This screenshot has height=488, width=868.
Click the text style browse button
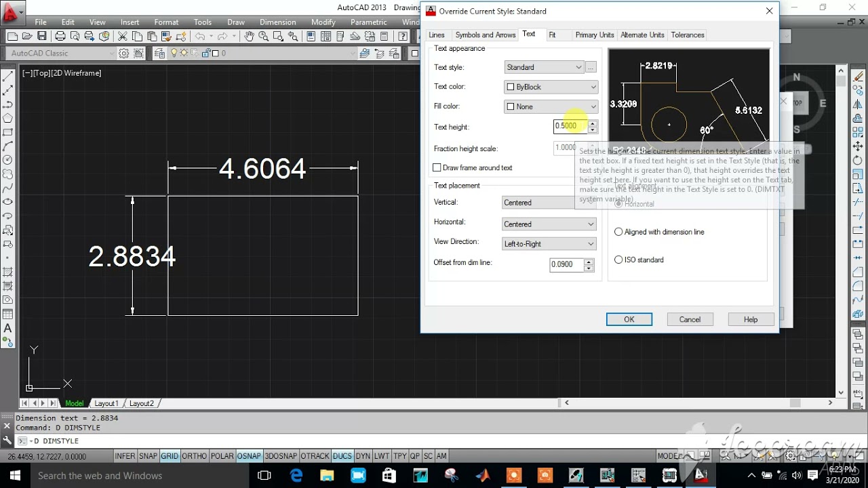point(591,67)
